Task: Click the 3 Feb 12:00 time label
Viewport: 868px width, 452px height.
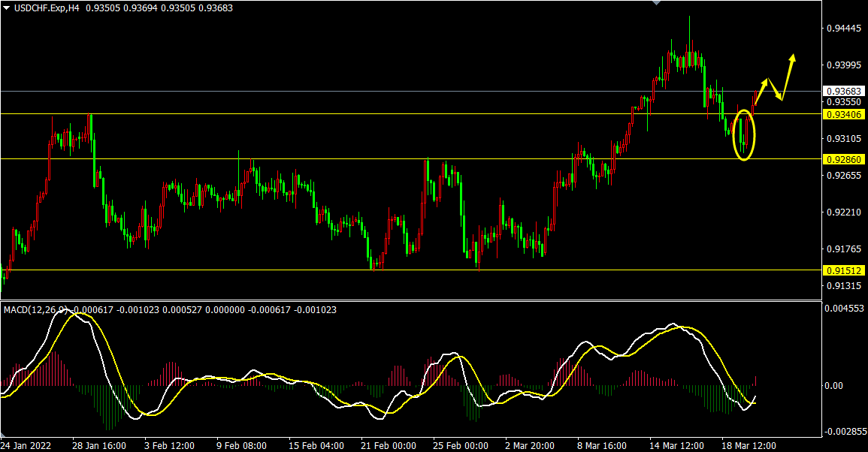Action: point(169,446)
